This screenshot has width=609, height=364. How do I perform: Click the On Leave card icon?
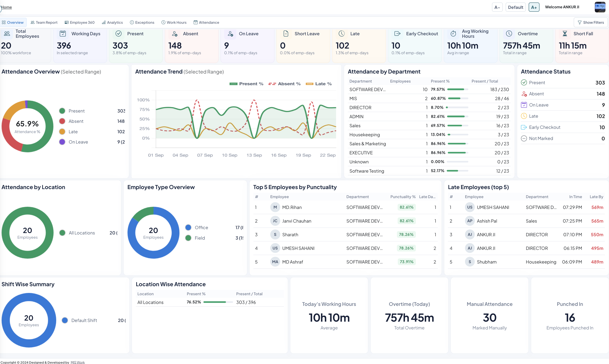click(x=230, y=34)
